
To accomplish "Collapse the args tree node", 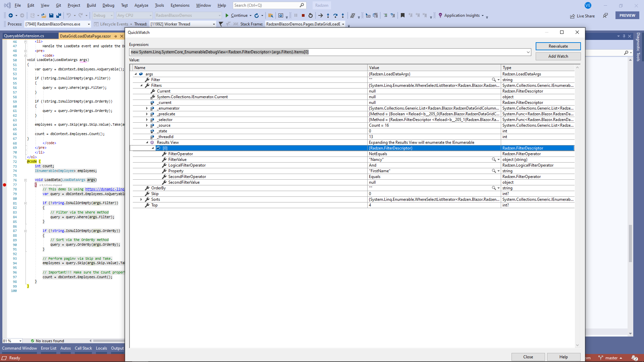I will (x=136, y=74).
